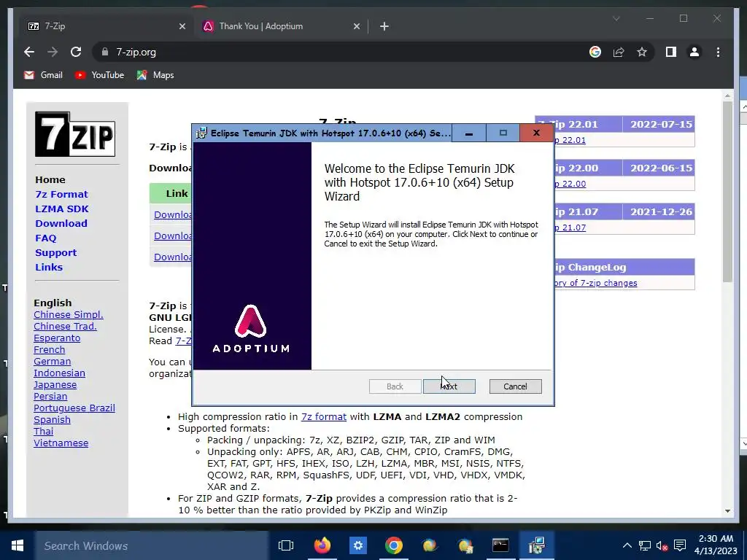This screenshot has width=747, height=560.
Task: Switch language to Indonesian
Action: click(59, 373)
